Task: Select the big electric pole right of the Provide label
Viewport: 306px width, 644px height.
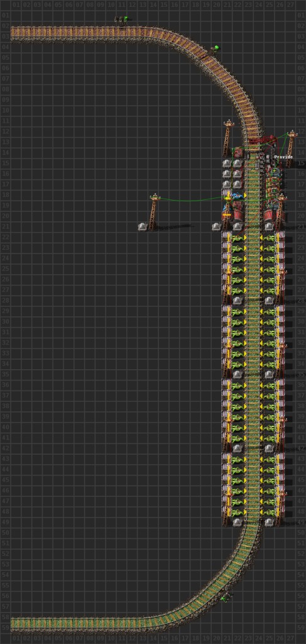Action: tap(291, 148)
